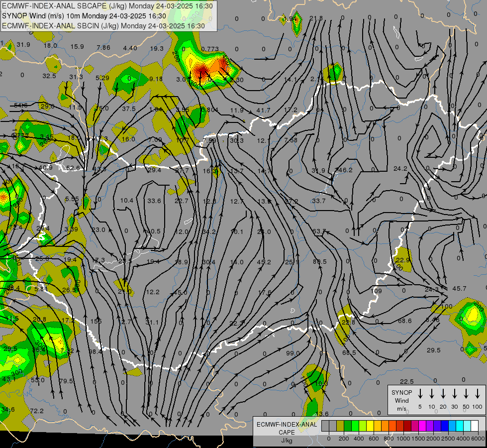Screen dimensions: 487x448
Task: Click the 99.0 value on the map
Action: tap(293, 353)
